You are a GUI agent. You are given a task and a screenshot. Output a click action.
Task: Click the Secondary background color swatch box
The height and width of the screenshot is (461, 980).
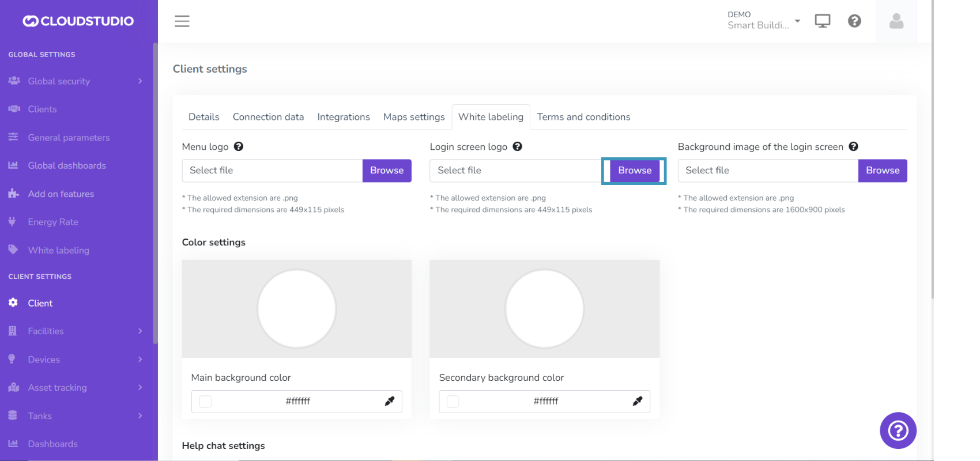(453, 402)
